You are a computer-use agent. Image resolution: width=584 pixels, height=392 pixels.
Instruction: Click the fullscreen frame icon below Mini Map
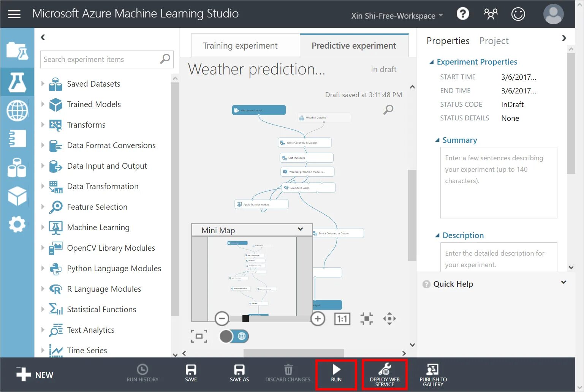[x=199, y=336]
